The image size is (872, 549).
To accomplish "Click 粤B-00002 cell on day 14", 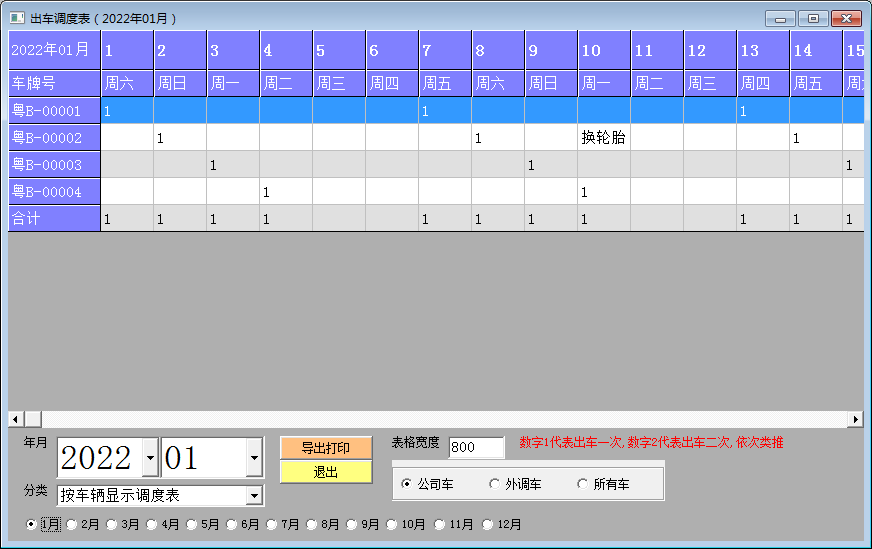I will (x=816, y=137).
